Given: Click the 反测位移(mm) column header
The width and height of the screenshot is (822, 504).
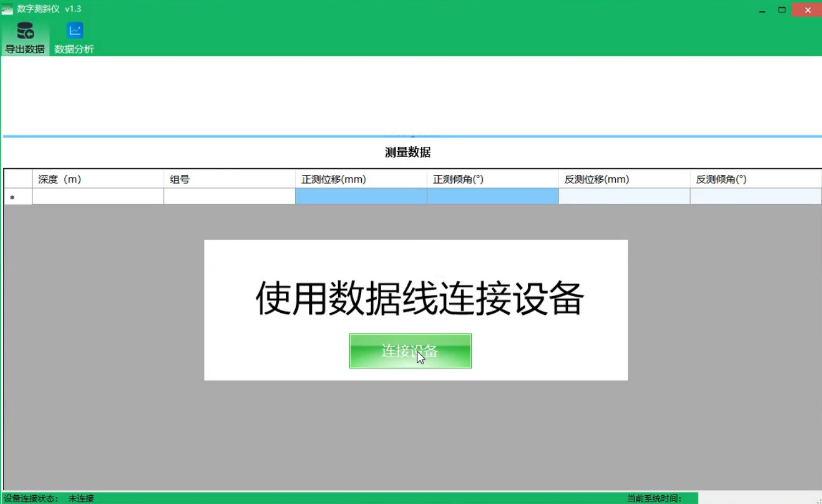Looking at the screenshot, I should pos(624,179).
